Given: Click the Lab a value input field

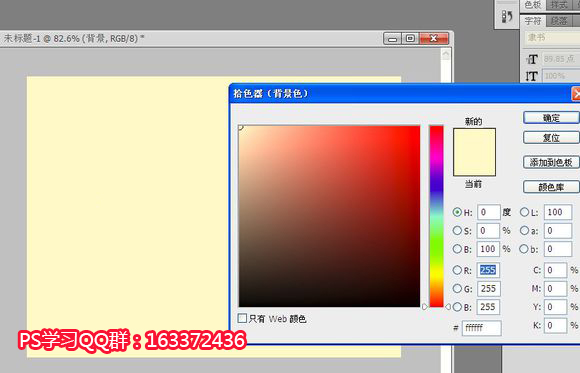Looking at the screenshot, I should pos(558,231).
